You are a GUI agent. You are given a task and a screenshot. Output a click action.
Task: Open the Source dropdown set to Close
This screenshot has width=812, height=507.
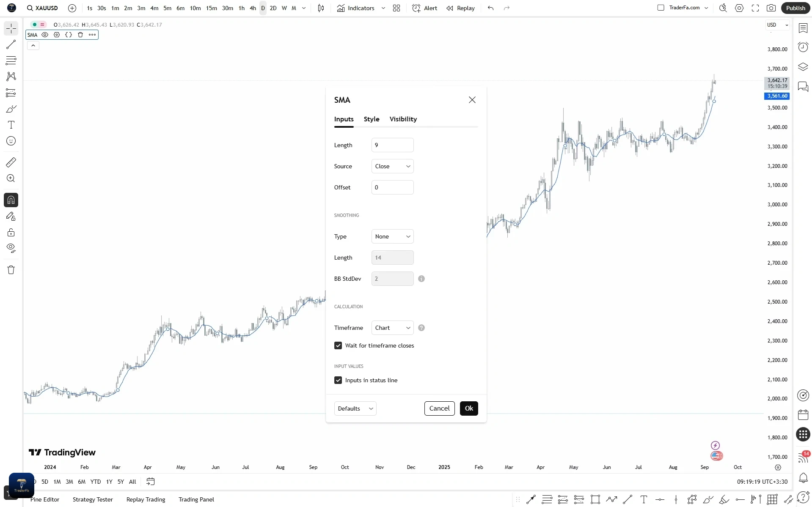tap(392, 166)
